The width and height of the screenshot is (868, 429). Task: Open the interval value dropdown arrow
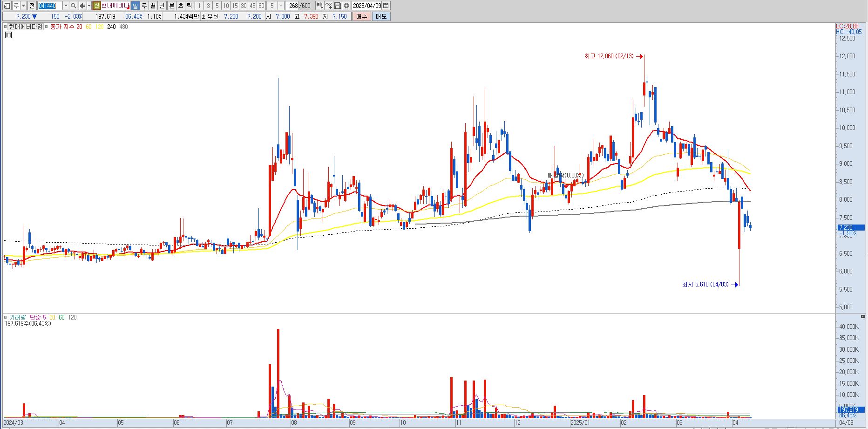(281, 6)
